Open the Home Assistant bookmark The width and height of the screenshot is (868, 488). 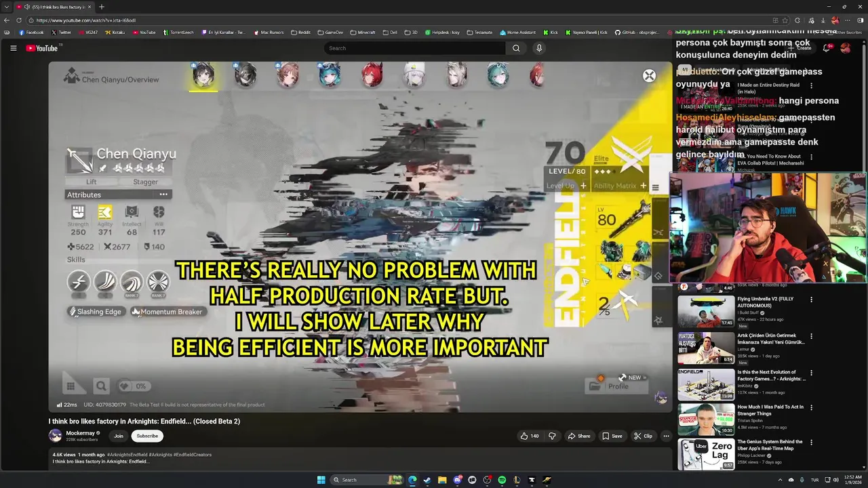[517, 32]
